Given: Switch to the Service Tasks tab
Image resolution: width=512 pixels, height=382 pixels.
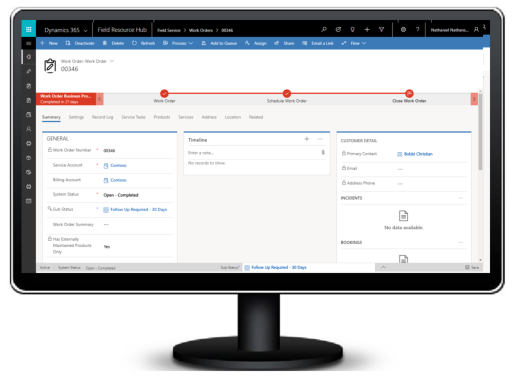Looking at the screenshot, I should click(x=133, y=117).
